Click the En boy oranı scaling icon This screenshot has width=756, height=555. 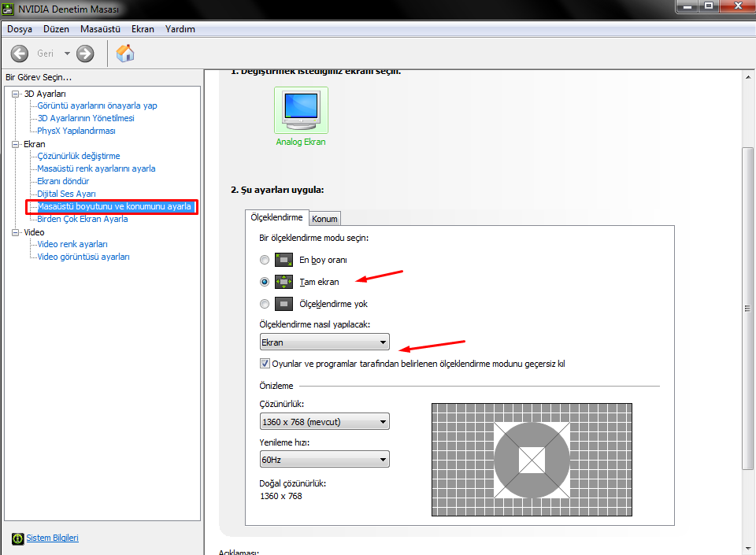point(283,260)
